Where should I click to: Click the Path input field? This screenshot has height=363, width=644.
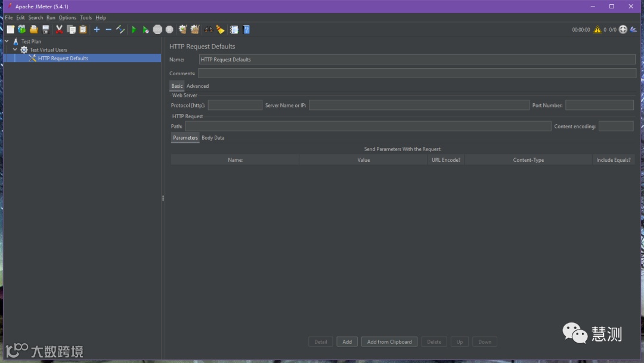pyautogui.click(x=368, y=126)
